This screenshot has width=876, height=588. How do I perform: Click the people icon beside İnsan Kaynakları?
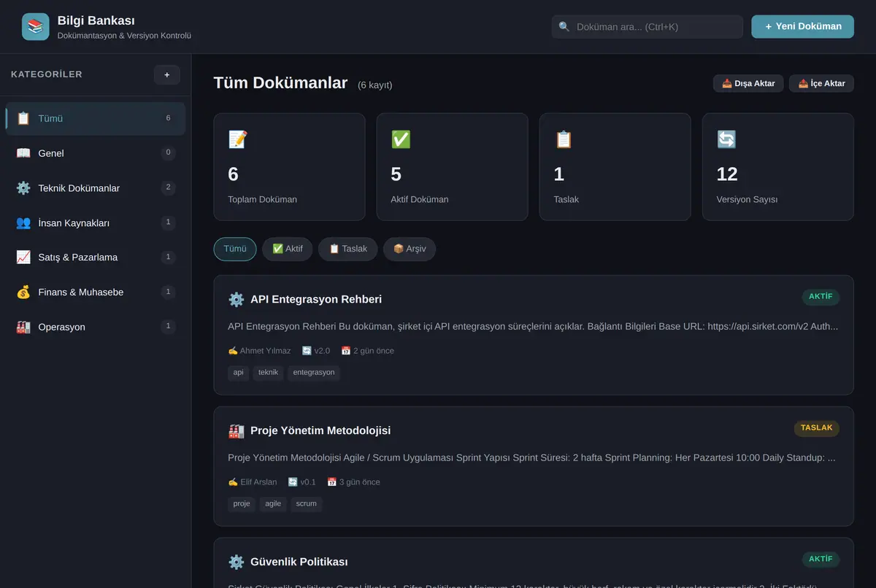point(23,223)
